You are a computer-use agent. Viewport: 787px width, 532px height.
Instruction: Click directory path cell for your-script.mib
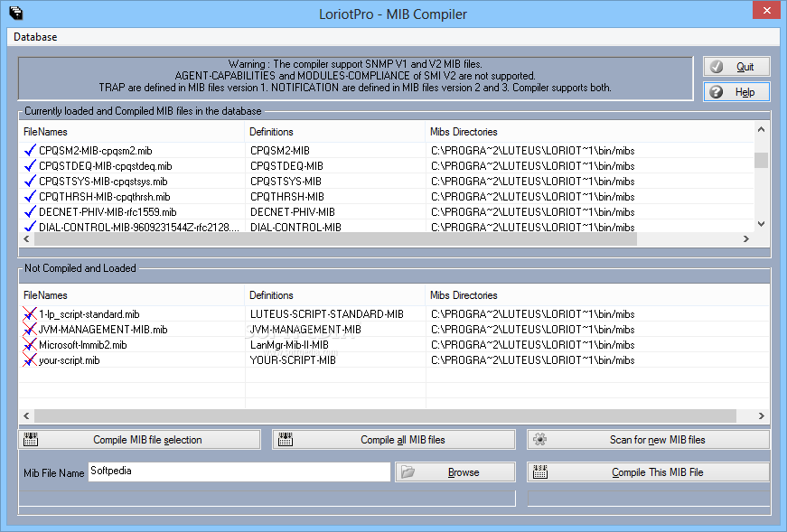click(x=532, y=360)
